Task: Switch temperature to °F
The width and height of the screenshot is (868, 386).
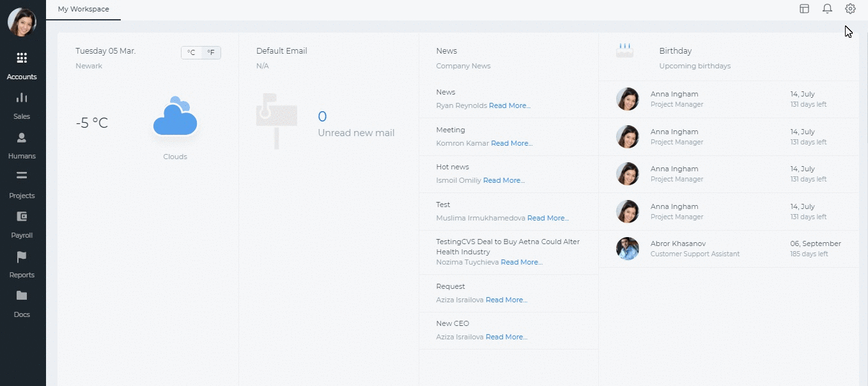Action: click(211, 52)
